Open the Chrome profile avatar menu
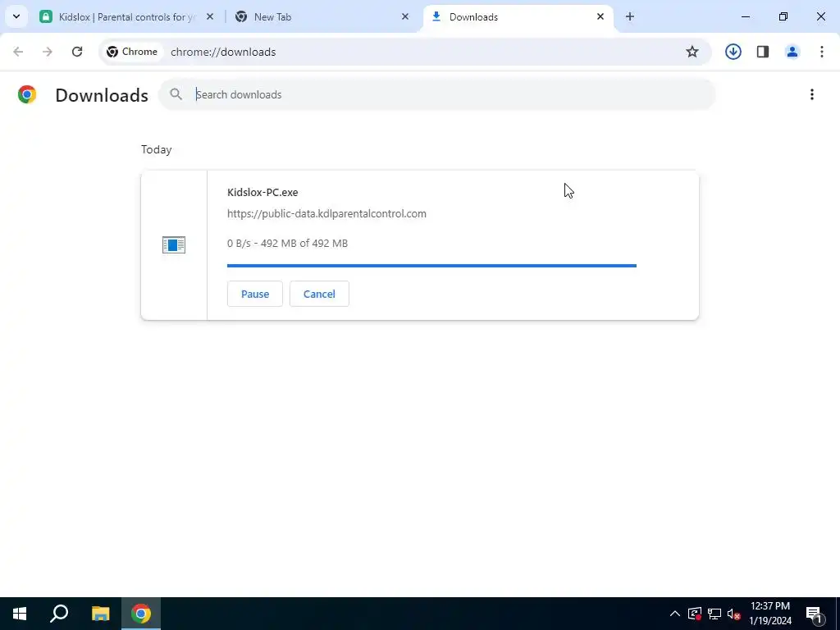Viewport: 840px width, 630px height. coord(792,52)
